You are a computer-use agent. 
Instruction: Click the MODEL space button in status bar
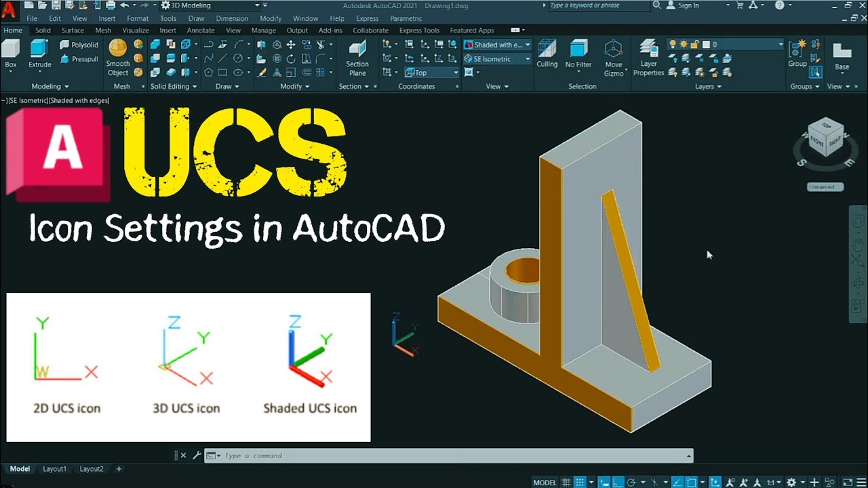click(x=545, y=482)
